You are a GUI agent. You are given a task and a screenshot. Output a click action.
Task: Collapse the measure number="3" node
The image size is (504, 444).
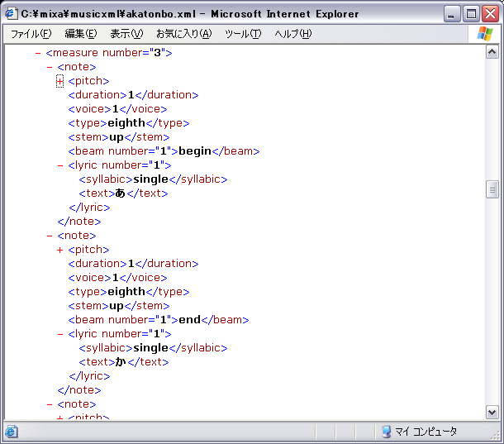(x=38, y=53)
